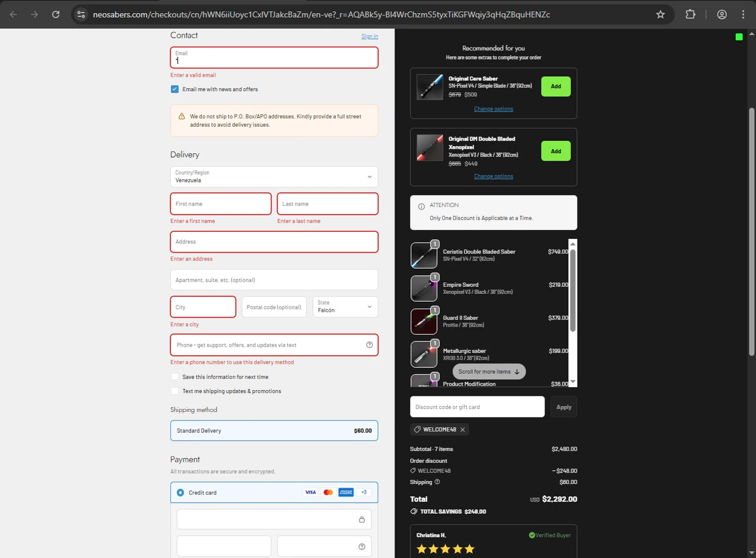
Task: Click the Apply discount button
Action: pos(564,407)
